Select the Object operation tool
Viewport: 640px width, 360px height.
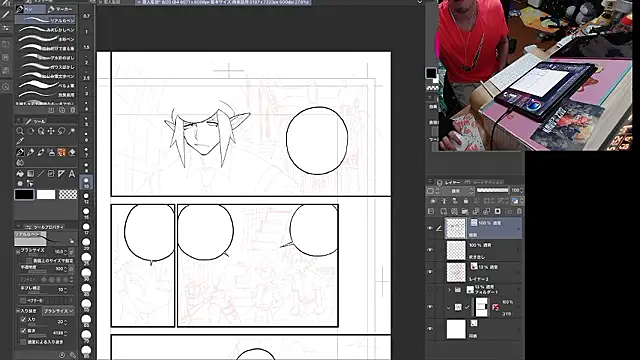pyautogui.click(x=41, y=131)
